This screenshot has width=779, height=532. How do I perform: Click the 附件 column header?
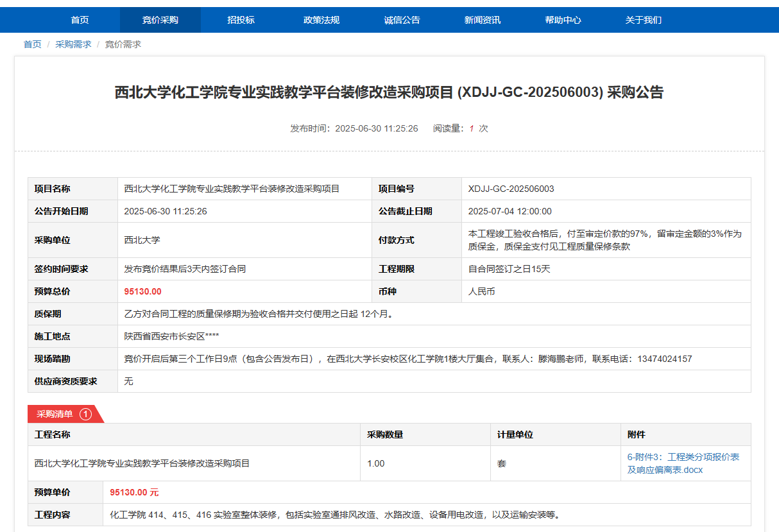(636, 434)
